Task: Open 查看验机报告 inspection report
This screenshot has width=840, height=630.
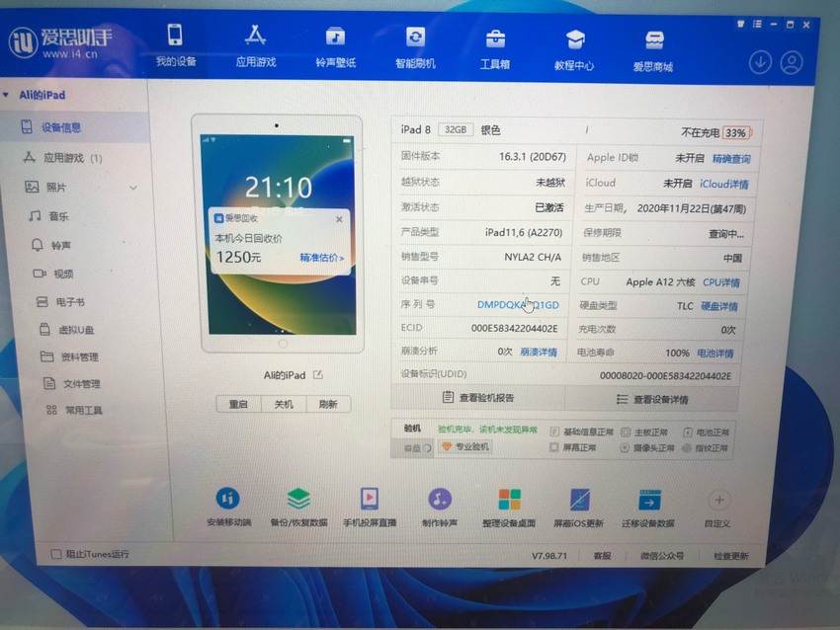Action: pos(478,398)
